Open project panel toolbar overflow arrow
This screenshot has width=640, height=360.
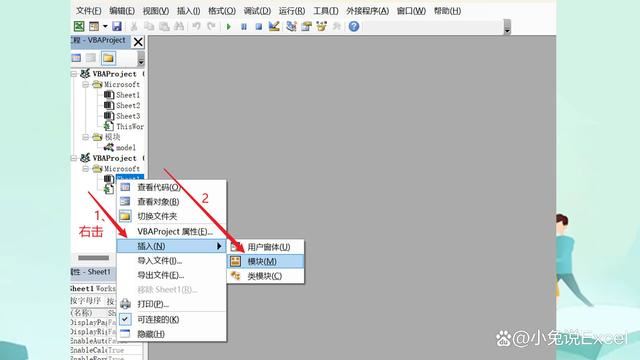point(141,60)
